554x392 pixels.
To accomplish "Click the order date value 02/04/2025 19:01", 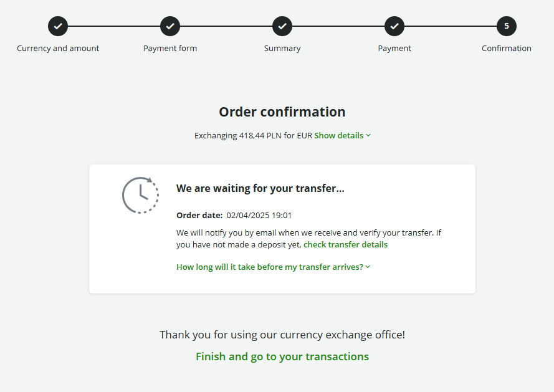I will 259,215.
